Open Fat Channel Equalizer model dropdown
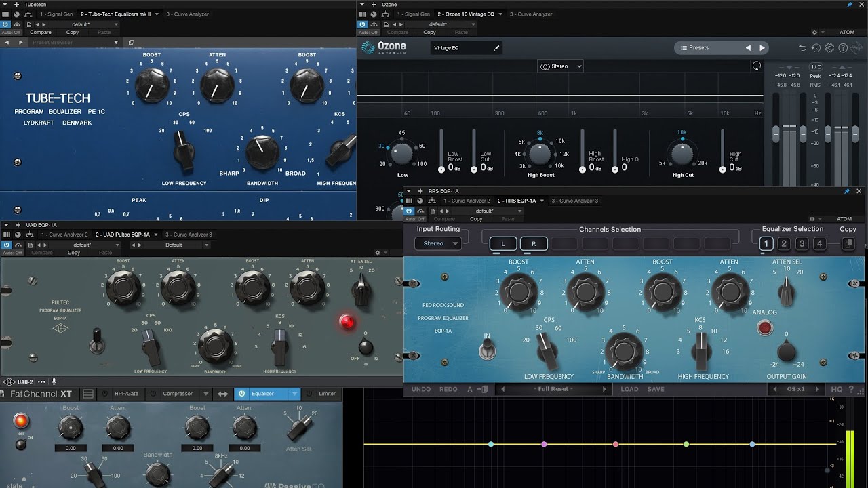Image resolution: width=868 pixels, height=488 pixels. [x=294, y=394]
